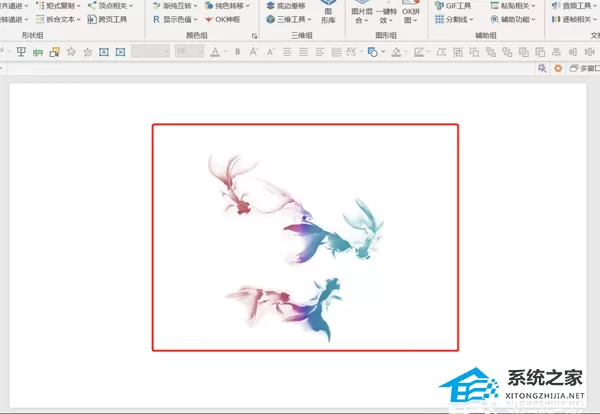This screenshot has height=414, width=600.
Task: Click the bring to front icon
Action: tap(523, 52)
